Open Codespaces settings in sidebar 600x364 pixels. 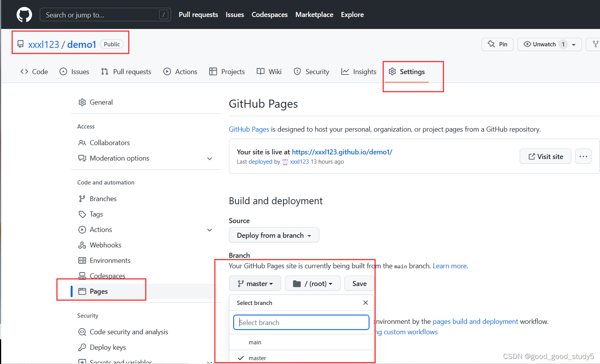107,276
